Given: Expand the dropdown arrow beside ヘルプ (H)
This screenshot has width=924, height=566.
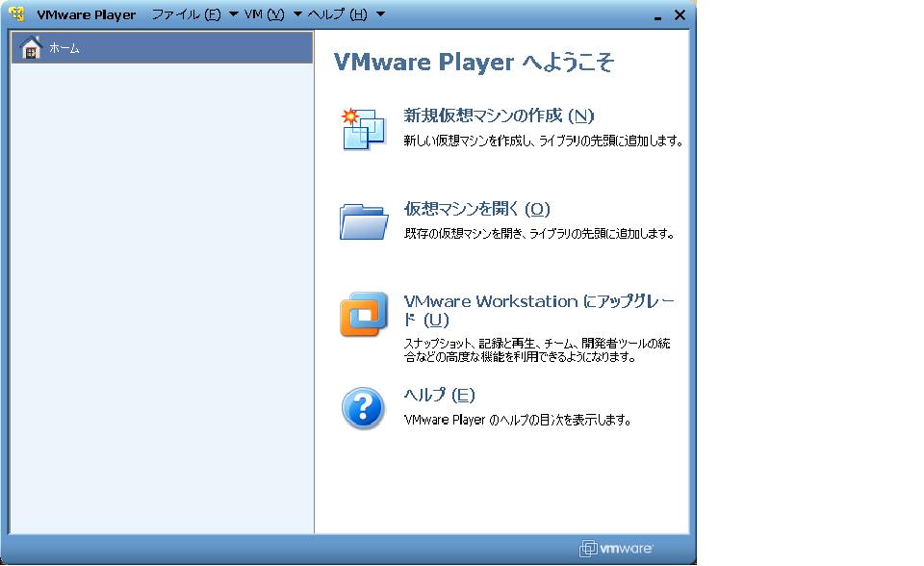Looking at the screenshot, I should tap(380, 14).
